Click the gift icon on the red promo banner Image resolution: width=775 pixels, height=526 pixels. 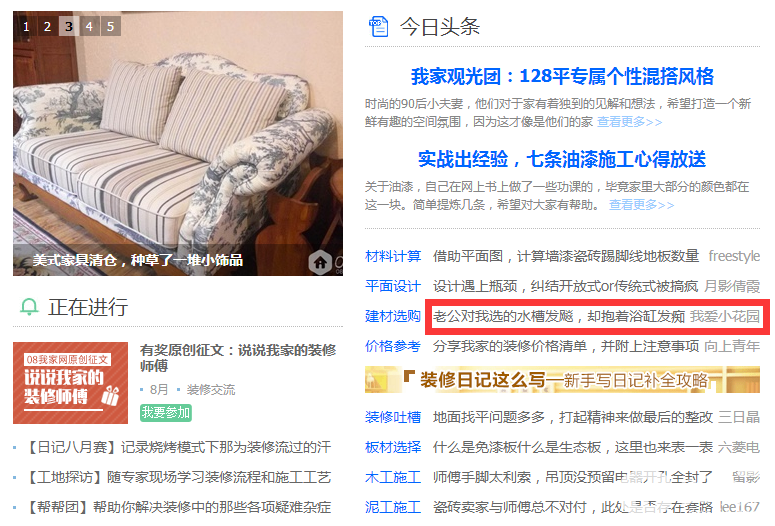click(110, 395)
